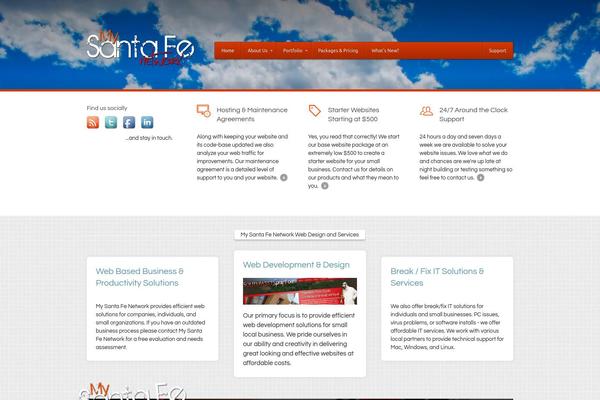Click the Starter Websites price tag icon
This screenshot has width=600, height=400.
pos(315,111)
